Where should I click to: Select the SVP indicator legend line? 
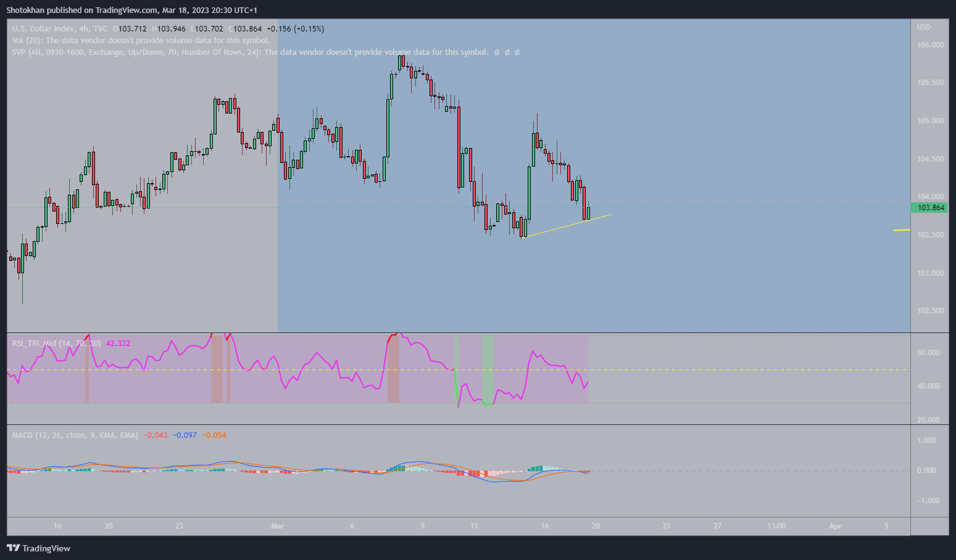(x=265, y=52)
